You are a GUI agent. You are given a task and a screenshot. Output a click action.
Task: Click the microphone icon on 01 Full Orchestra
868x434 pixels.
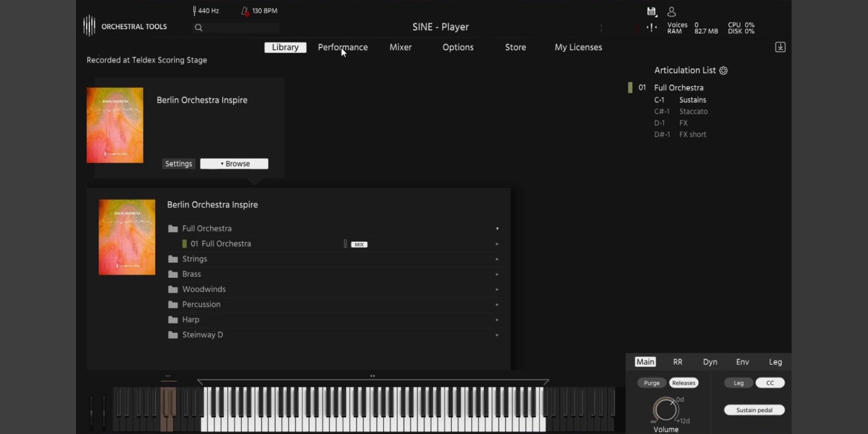[x=345, y=244]
